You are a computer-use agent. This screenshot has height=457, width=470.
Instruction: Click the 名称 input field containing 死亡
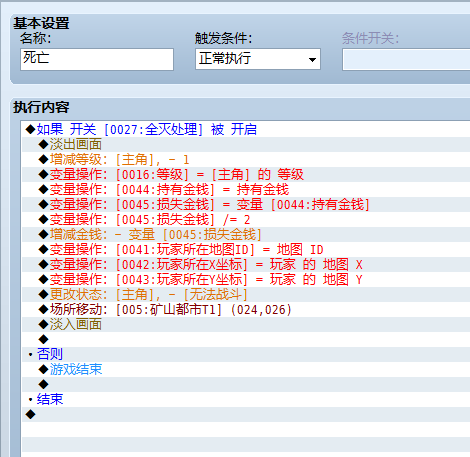click(x=97, y=59)
